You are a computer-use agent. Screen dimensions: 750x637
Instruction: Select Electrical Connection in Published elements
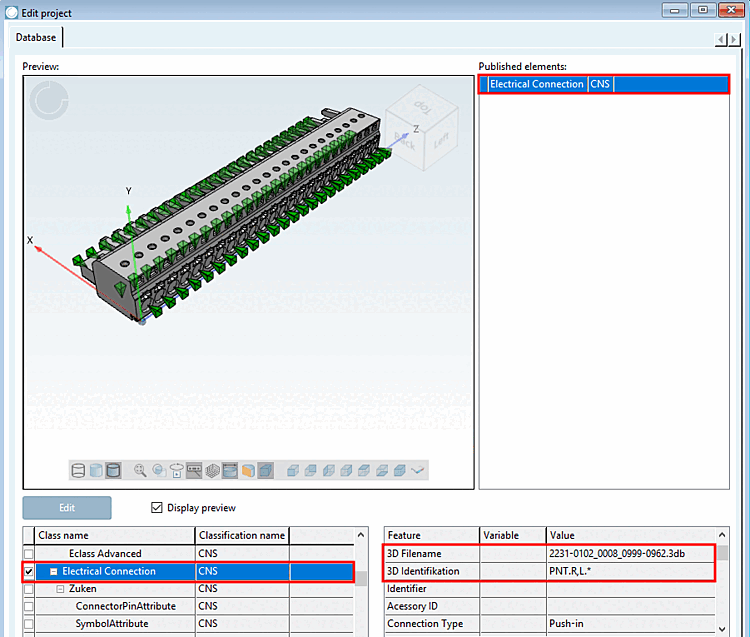coord(536,84)
